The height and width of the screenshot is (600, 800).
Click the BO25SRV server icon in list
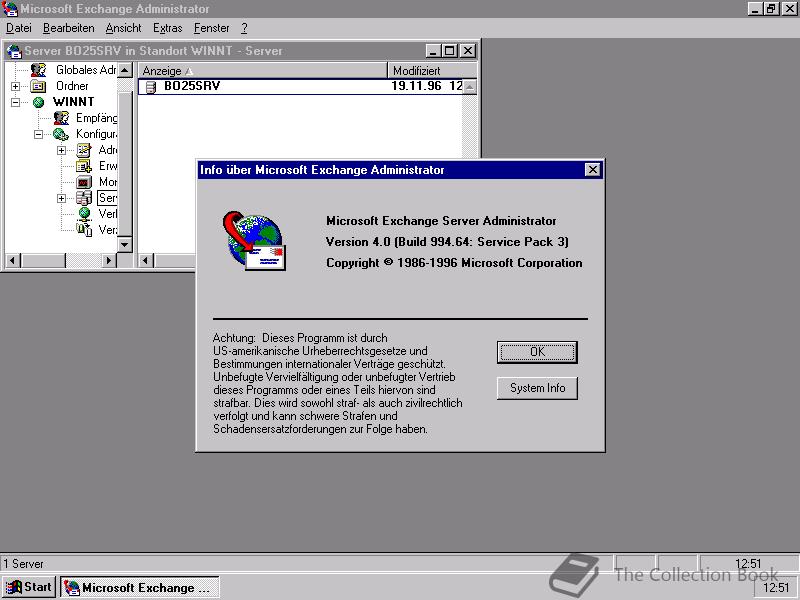pyautogui.click(x=151, y=87)
